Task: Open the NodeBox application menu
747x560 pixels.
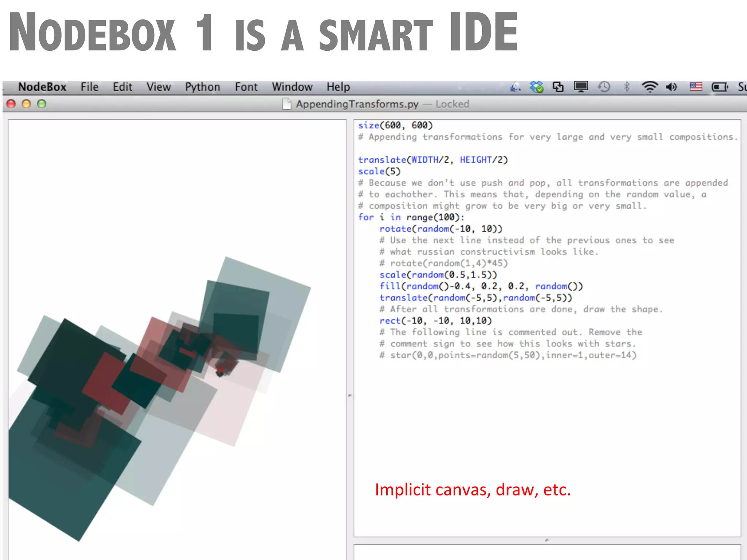Action: (42, 87)
